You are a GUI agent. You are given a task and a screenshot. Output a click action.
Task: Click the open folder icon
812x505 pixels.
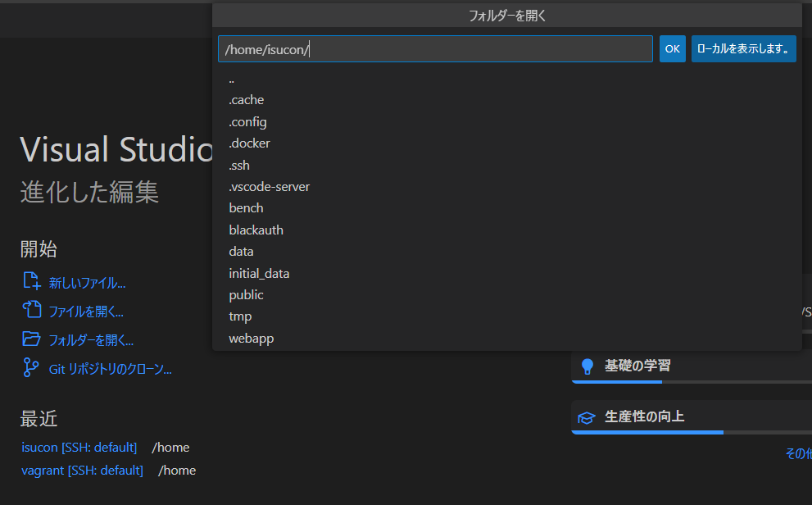point(31,339)
